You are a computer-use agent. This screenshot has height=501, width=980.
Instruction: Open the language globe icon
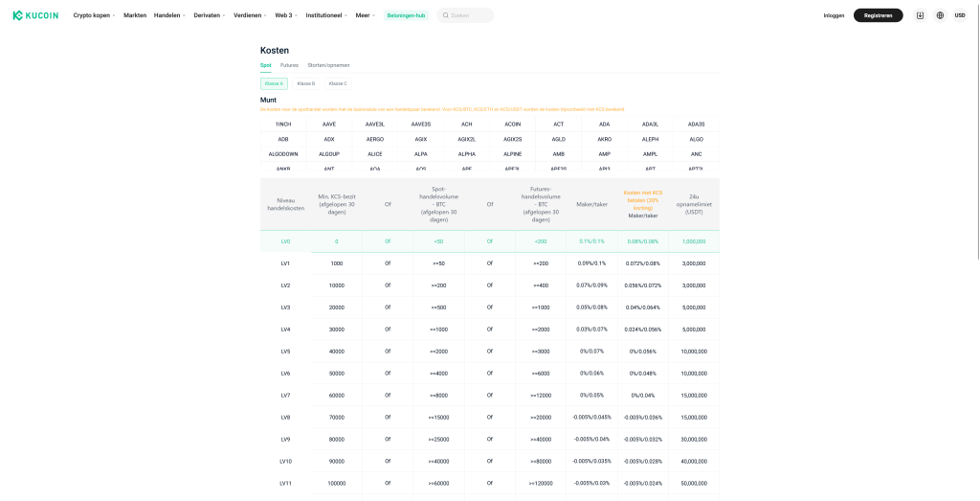tap(940, 15)
